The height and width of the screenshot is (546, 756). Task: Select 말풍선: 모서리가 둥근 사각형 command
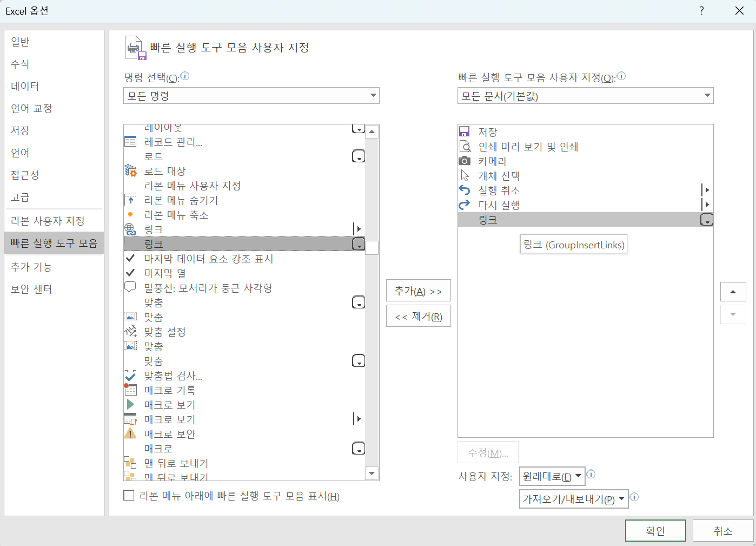click(244, 288)
